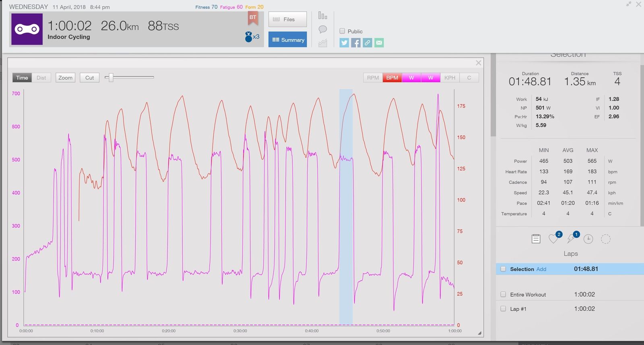Toggle the RPM cadence series
This screenshot has width=644, height=345.
pyautogui.click(x=373, y=78)
